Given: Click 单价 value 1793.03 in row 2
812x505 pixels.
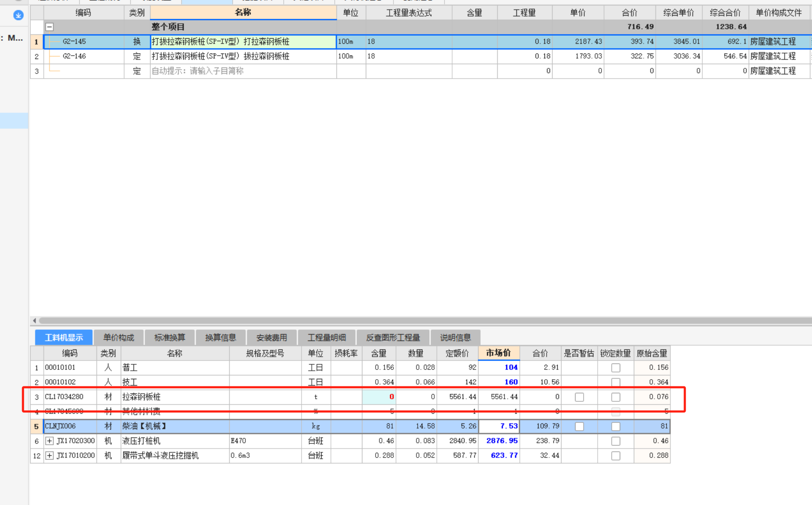Looking at the screenshot, I should (x=578, y=56).
